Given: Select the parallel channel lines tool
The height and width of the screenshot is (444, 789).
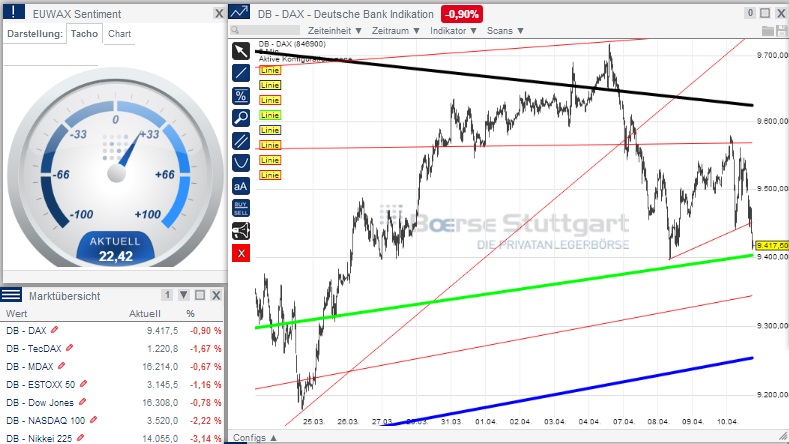Looking at the screenshot, I should click(x=241, y=140).
